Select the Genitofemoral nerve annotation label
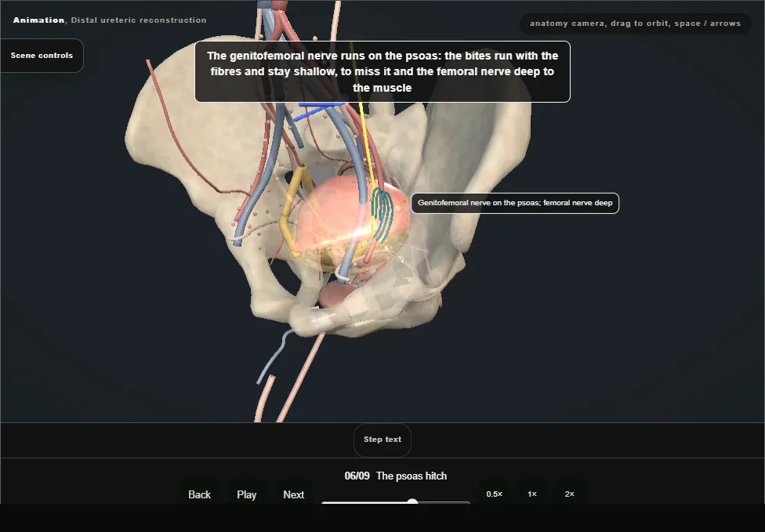The height and width of the screenshot is (532, 765). (515, 203)
